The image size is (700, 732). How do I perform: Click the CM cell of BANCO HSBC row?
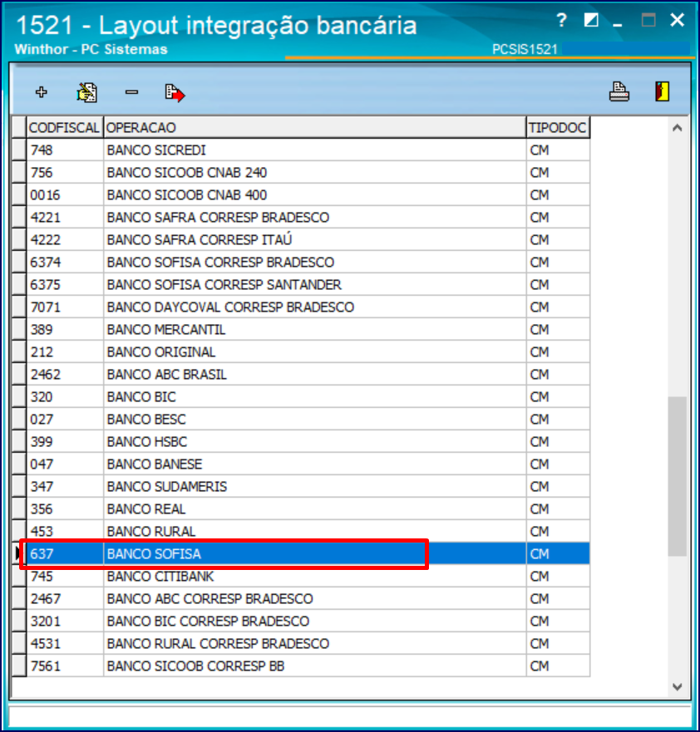click(558, 441)
